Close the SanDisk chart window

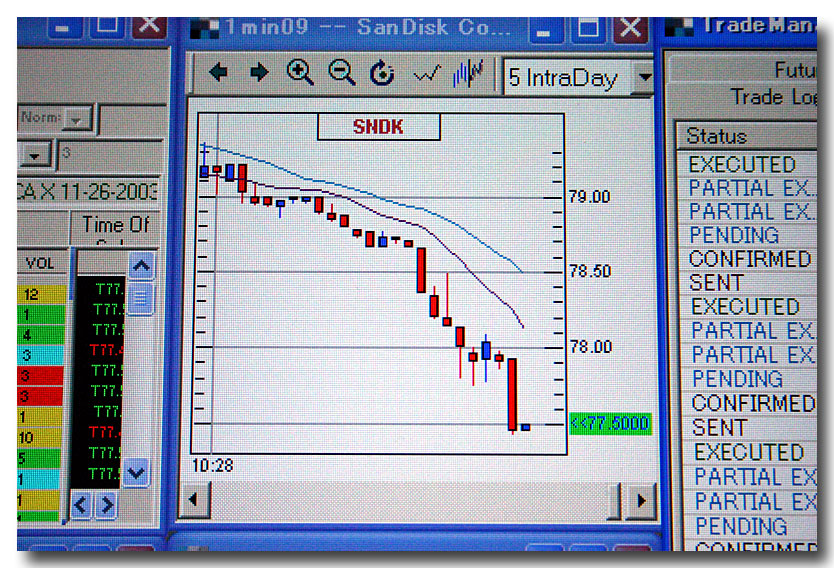point(631,28)
